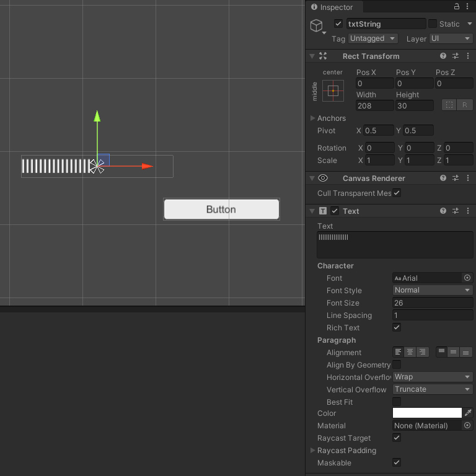Toggle Canvas Renderer eye icon

[x=323, y=178]
